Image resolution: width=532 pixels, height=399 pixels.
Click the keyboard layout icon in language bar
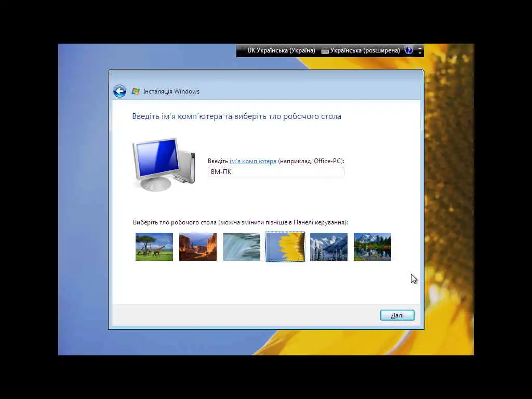tap(325, 51)
